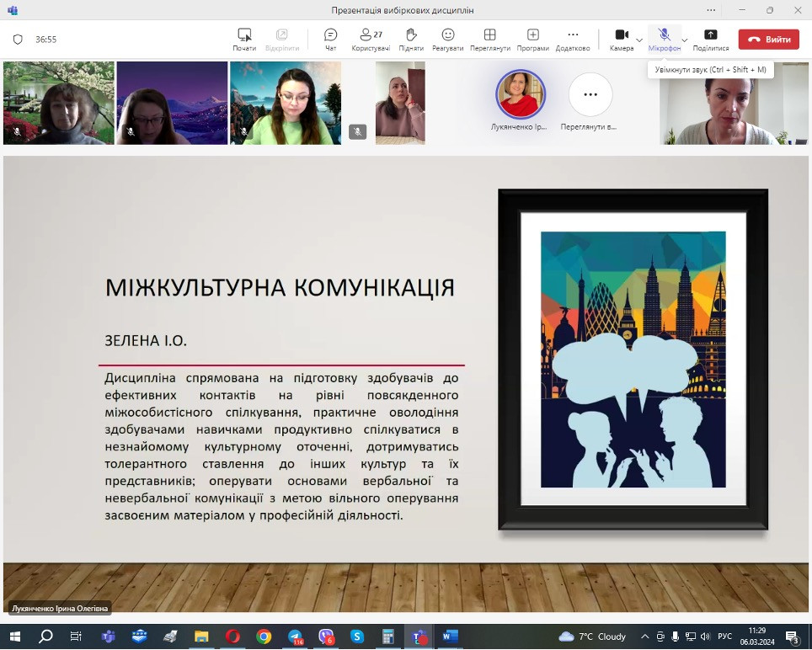Viewport: 812px width, 650px height.
Task: Expand camera options dropdown arrow
Action: pos(639,40)
